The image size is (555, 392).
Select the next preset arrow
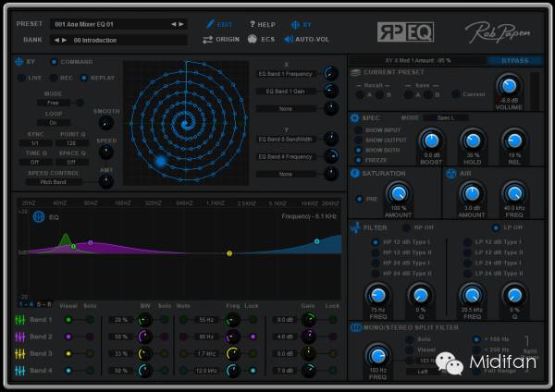[x=181, y=24]
